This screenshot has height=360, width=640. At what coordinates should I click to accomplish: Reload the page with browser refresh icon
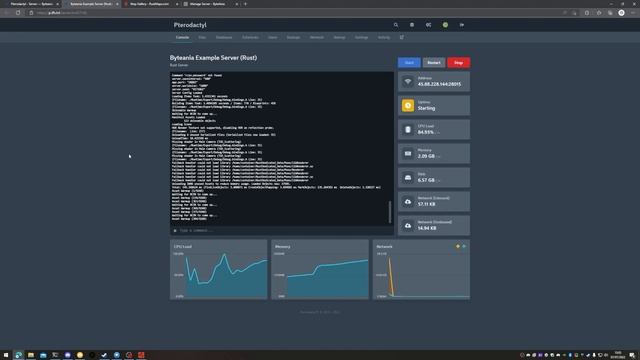(18, 13)
